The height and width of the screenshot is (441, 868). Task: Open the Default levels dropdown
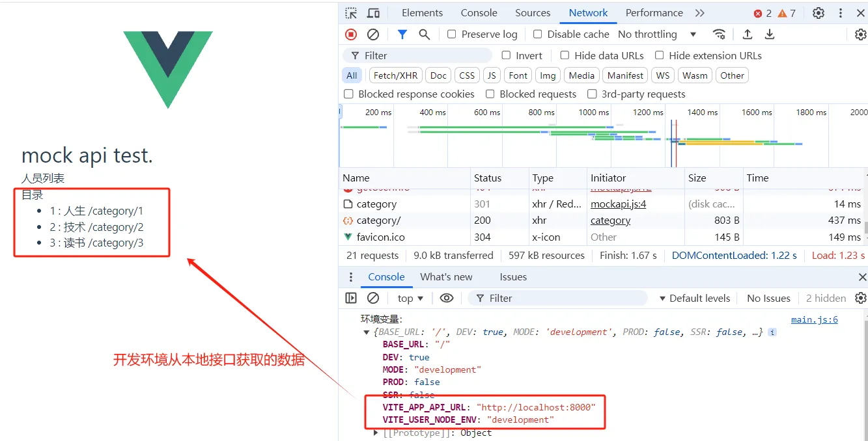[694, 298]
